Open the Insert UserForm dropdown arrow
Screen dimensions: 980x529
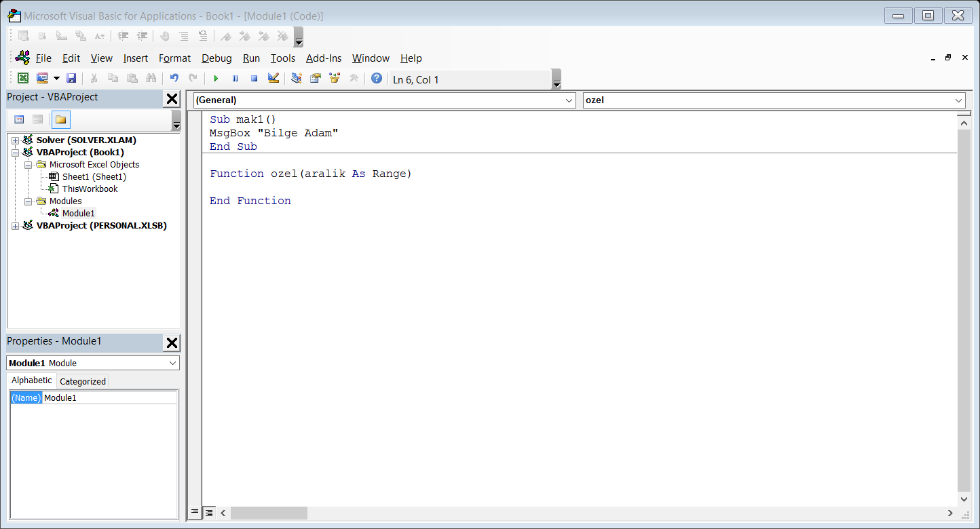pyautogui.click(x=56, y=79)
